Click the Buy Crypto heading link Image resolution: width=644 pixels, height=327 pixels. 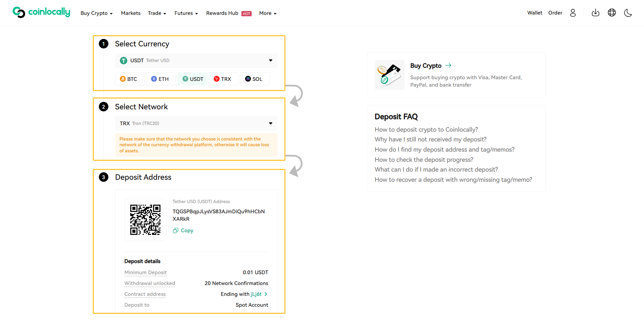[x=426, y=66]
